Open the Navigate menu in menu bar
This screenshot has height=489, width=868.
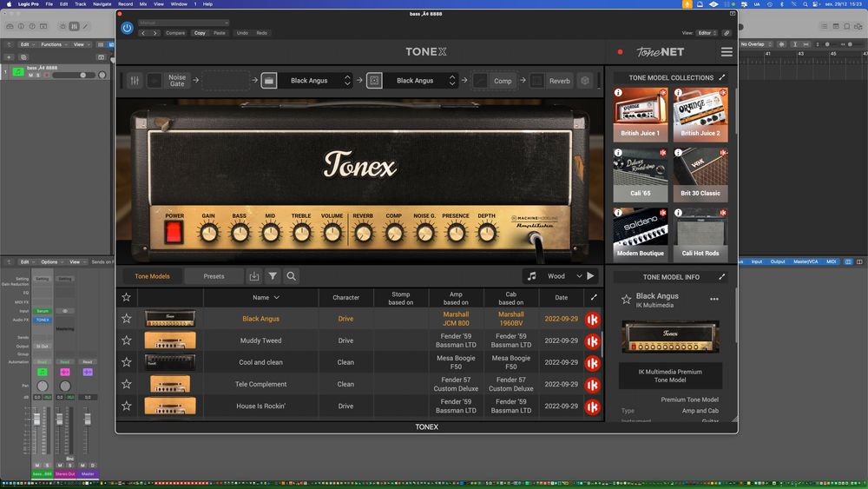pyautogui.click(x=102, y=4)
